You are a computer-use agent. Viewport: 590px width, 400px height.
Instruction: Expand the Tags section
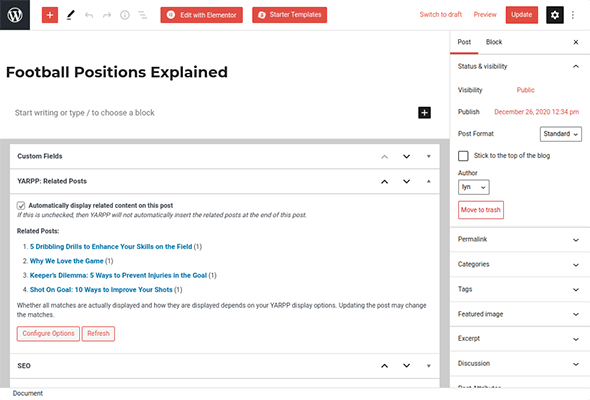tap(520, 289)
